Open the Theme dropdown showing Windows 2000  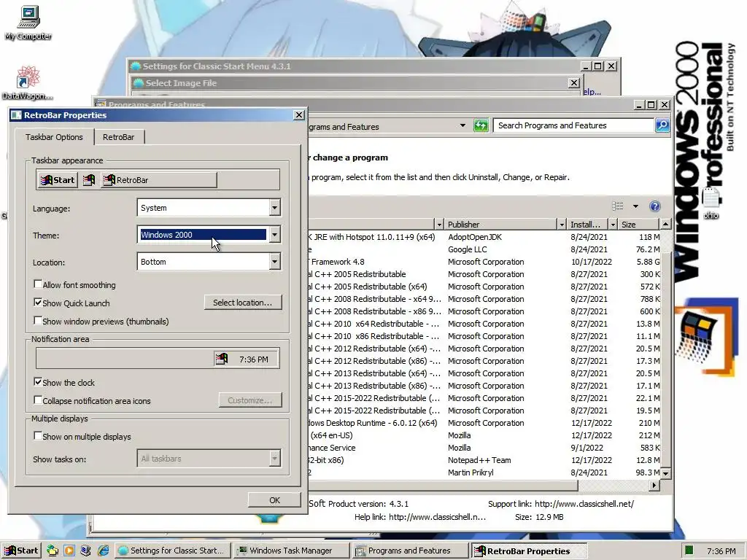coord(274,234)
